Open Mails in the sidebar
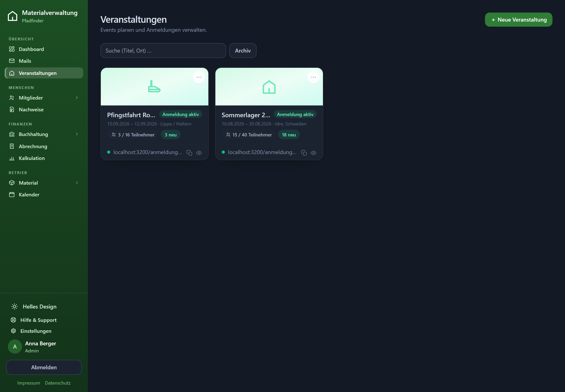The height and width of the screenshot is (392, 565). tap(44, 61)
